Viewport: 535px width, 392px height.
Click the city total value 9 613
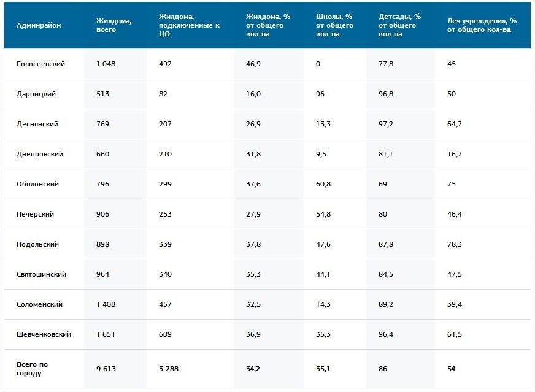(106, 369)
